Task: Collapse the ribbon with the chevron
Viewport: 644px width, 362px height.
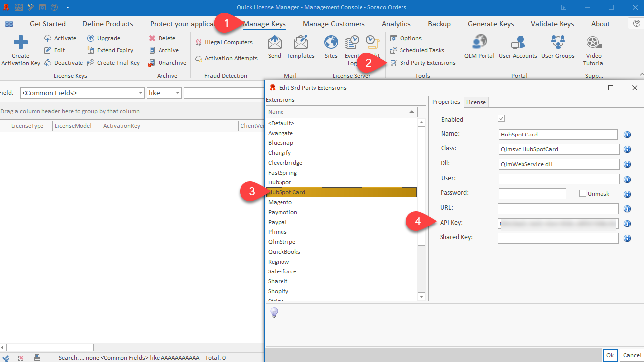Action: pos(641,75)
